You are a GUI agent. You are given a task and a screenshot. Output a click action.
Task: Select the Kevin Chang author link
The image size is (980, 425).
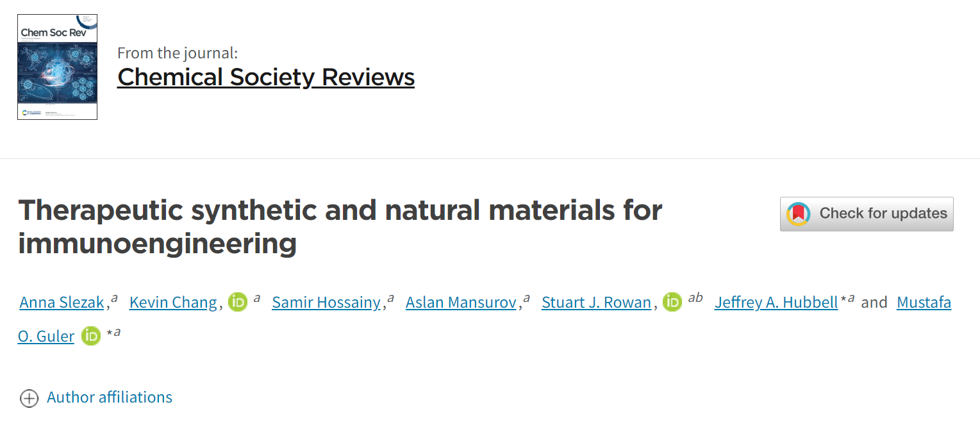click(x=173, y=302)
